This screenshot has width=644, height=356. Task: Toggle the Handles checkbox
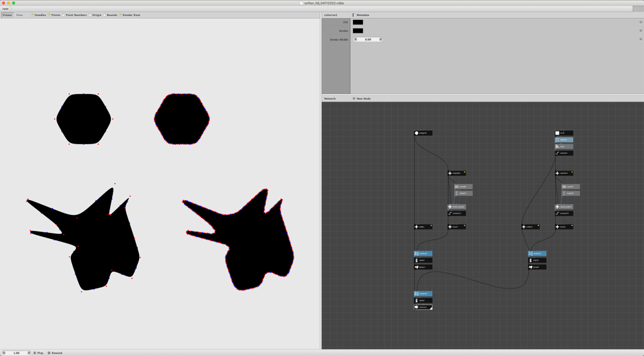point(32,15)
